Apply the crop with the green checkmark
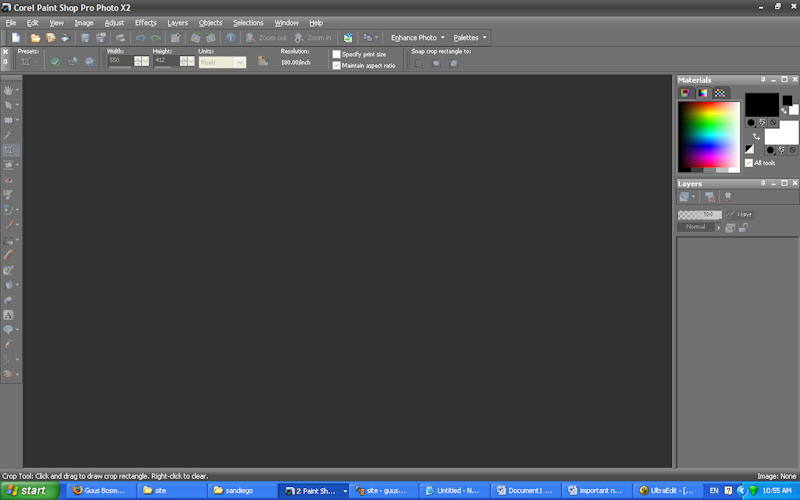 [55, 62]
